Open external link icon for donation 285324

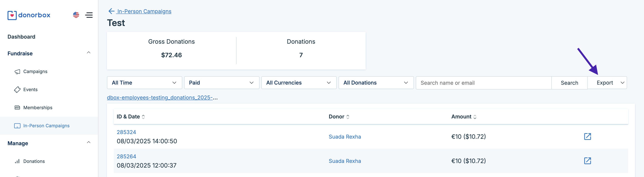point(587,137)
